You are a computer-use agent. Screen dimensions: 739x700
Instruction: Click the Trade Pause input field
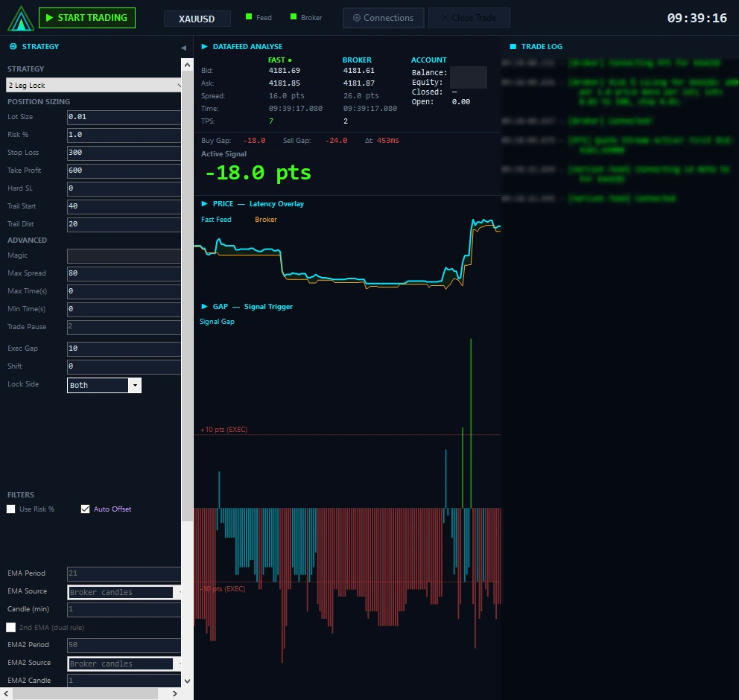coord(124,328)
